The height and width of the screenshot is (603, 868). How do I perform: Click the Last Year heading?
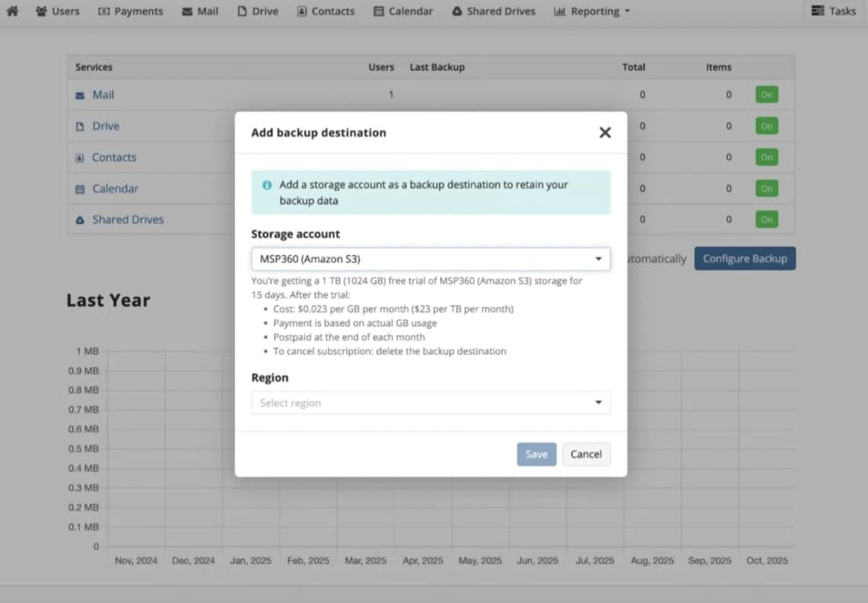coord(108,300)
